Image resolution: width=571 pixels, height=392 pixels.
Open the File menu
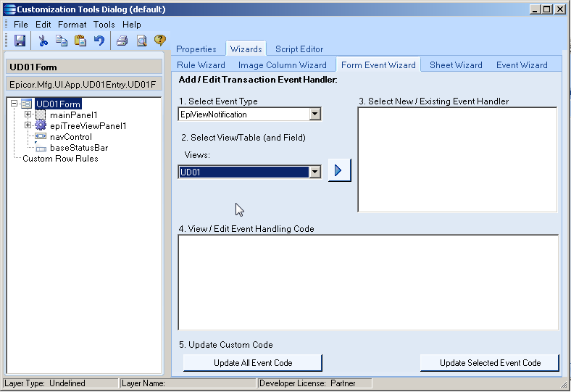click(x=21, y=25)
